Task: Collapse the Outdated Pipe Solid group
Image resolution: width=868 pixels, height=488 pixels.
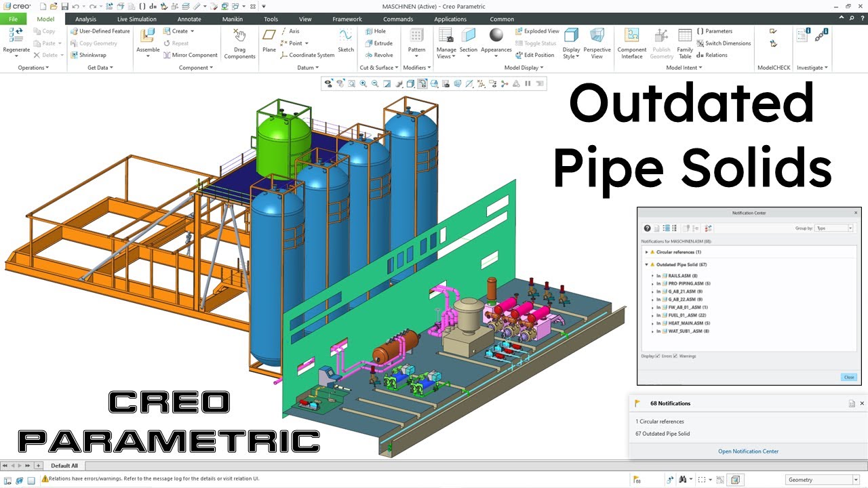Action: (647, 264)
